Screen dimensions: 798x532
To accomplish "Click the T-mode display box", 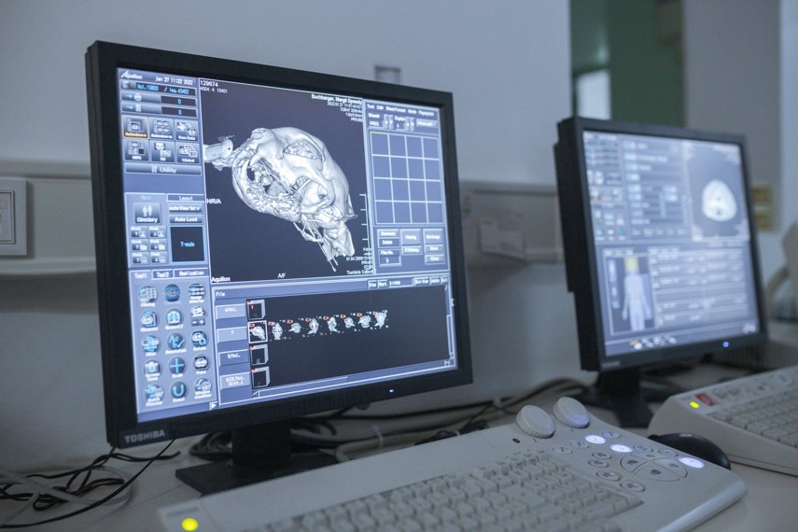I will click(188, 245).
